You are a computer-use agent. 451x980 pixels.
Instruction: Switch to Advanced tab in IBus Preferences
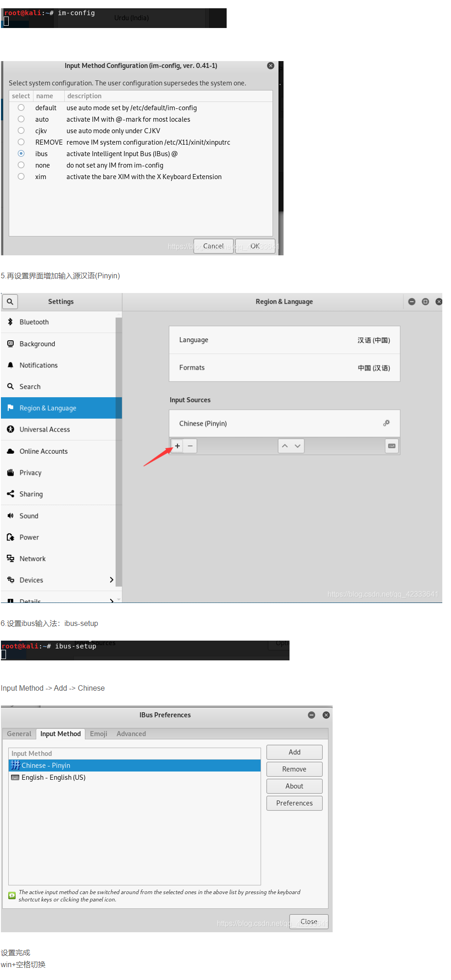[x=131, y=734]
